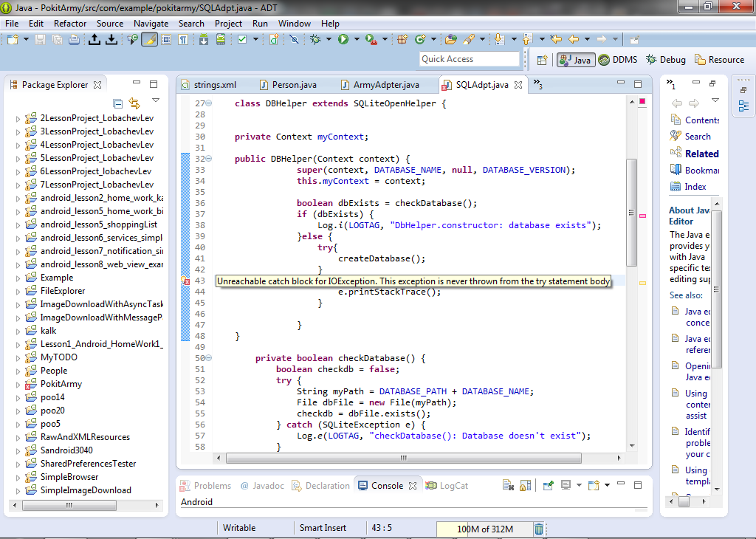Open the Run configurations dropdown arrow
This screenshot has width=756, height=539.
[x=357, y=40]
